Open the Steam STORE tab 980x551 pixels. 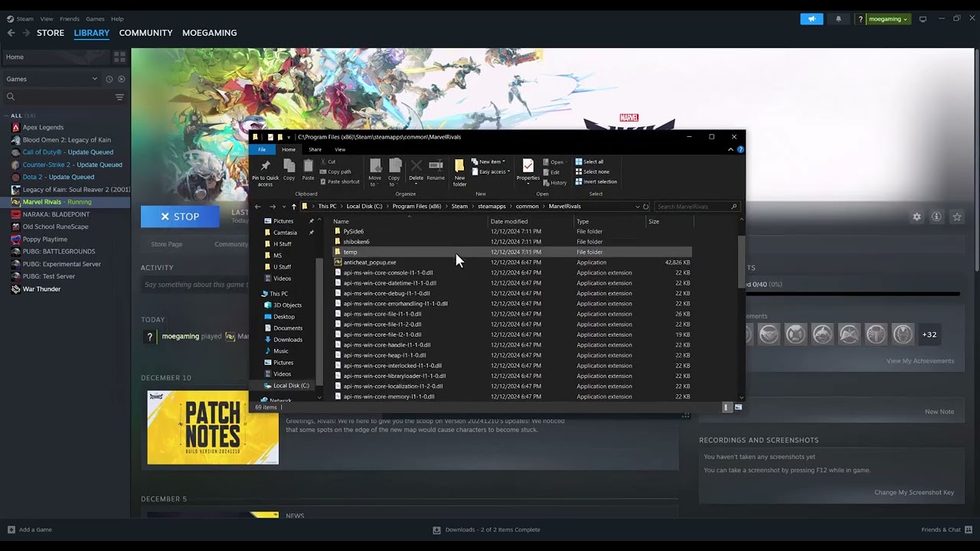click(51, 33)
